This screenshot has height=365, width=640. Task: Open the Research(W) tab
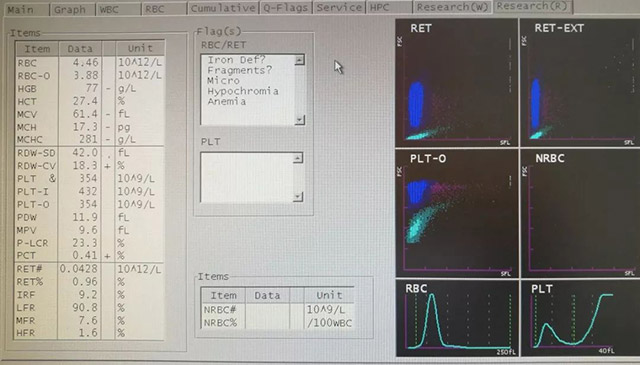point(452,7)
